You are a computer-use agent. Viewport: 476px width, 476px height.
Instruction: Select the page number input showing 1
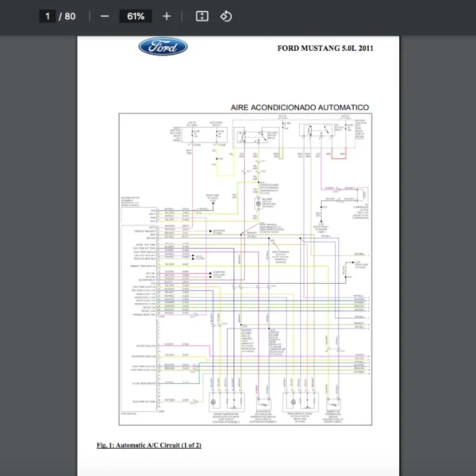pyautogui.click(x=48, y=16)
